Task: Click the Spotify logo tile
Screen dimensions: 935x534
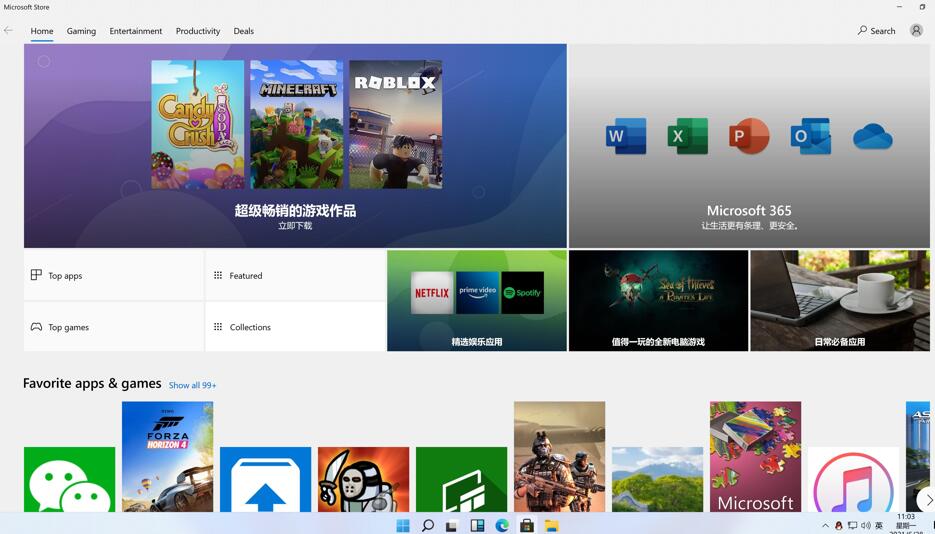Action: 522,293
